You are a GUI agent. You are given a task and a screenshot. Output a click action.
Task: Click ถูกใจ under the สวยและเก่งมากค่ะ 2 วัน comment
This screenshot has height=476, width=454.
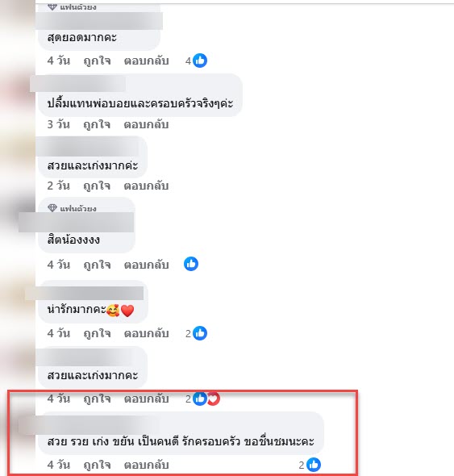coord(97,186)
